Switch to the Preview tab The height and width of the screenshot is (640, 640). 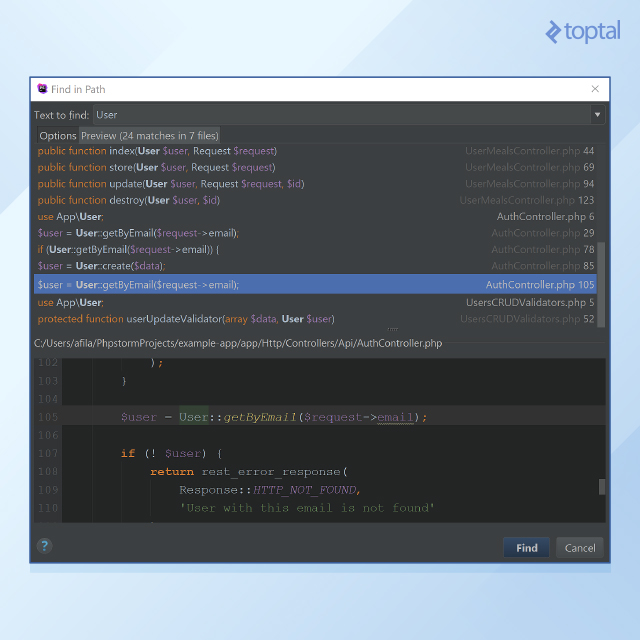coord(149,136)
